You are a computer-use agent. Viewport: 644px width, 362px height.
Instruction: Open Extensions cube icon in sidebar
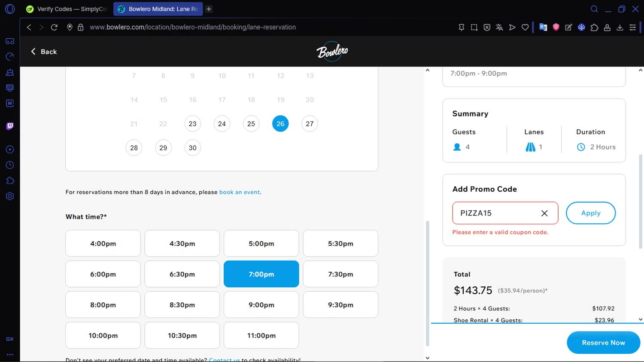tap(10, 181)
